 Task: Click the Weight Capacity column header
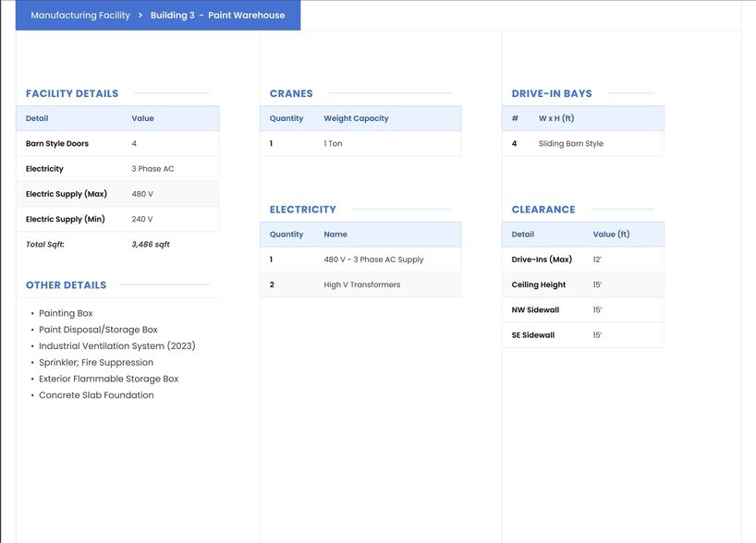point(356,118)
